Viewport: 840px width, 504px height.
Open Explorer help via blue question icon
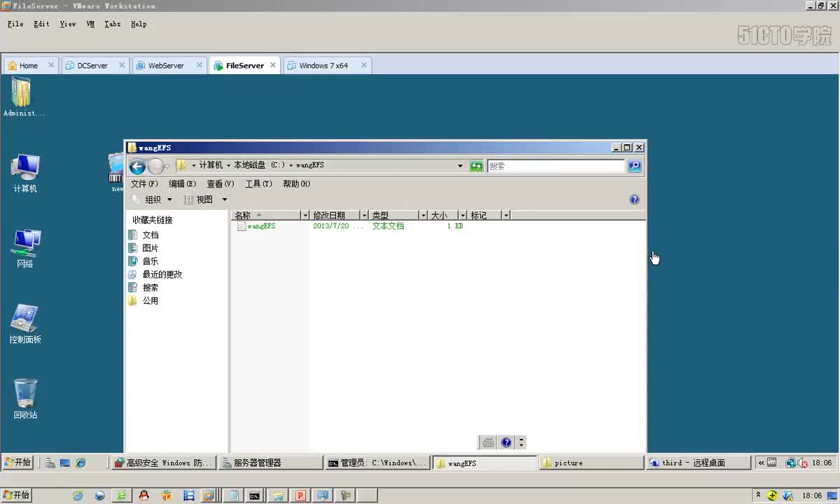(x=634, y=199)
